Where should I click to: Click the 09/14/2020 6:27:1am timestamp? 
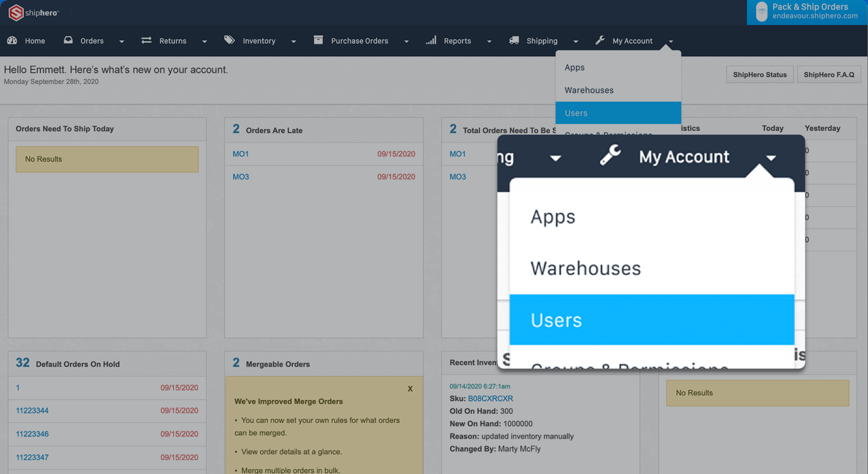pyautogui.click(x=480, y=386)
